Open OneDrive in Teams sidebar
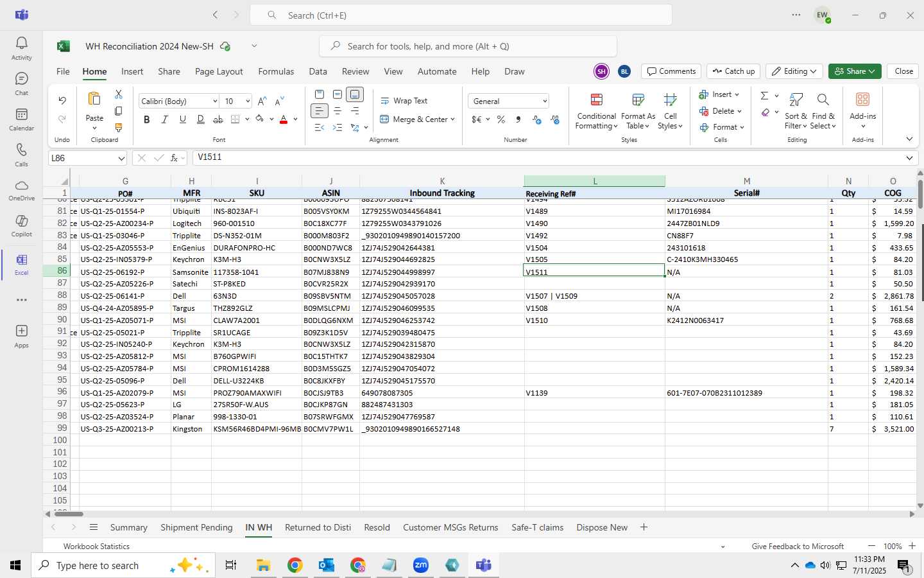The width and height of the screenshot is (924, 578). (21, 190)
